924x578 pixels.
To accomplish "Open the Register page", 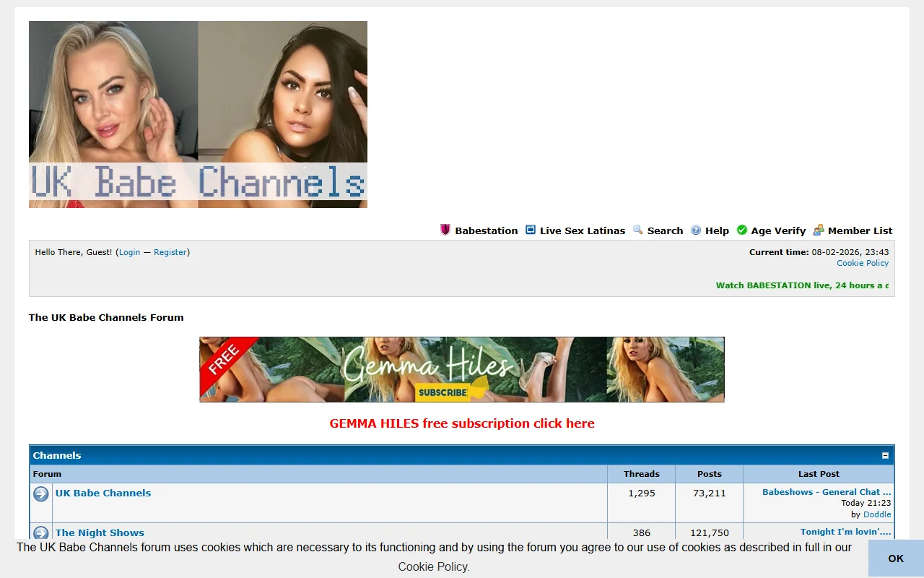I will pos(170,252).
